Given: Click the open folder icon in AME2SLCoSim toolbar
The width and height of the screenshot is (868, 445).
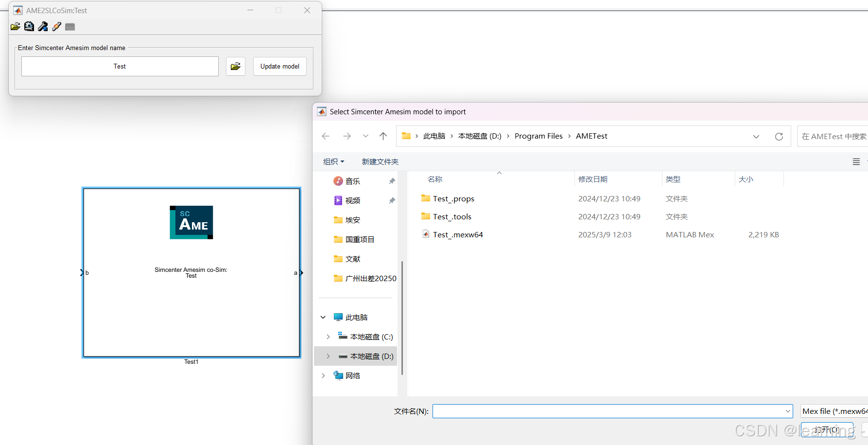Looking at the screenshot, I should pos(16,27).
